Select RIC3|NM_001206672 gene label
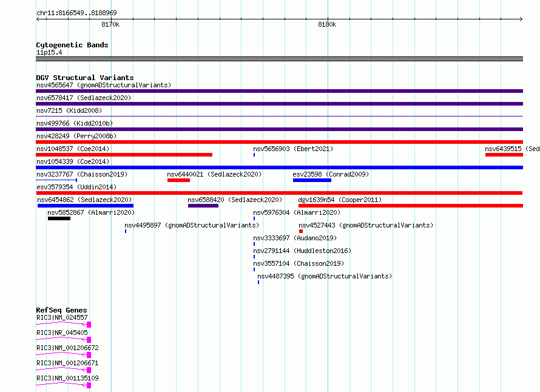 click(x=67, y=348)
